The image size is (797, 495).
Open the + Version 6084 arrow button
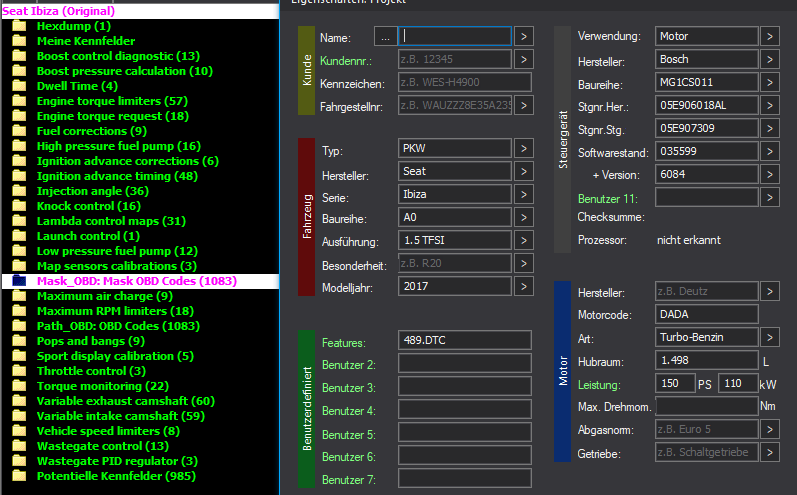click(x=770, y=174)
